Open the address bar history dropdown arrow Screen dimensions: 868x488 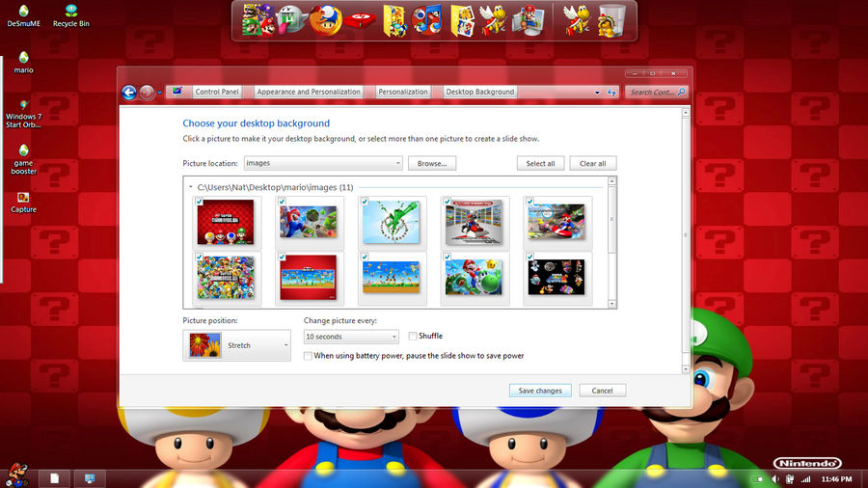tap(597, 93)
